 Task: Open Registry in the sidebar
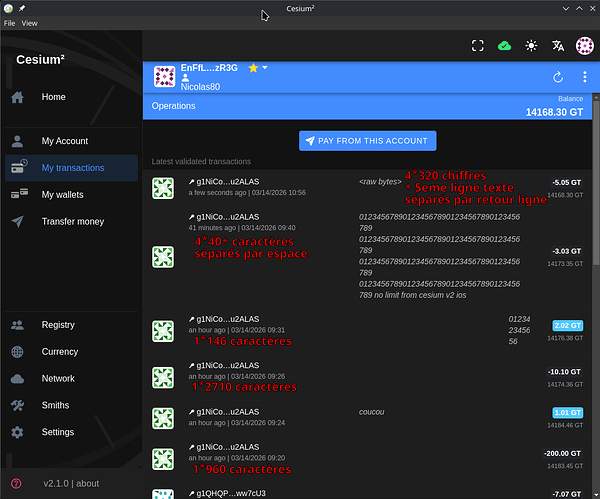72,325
